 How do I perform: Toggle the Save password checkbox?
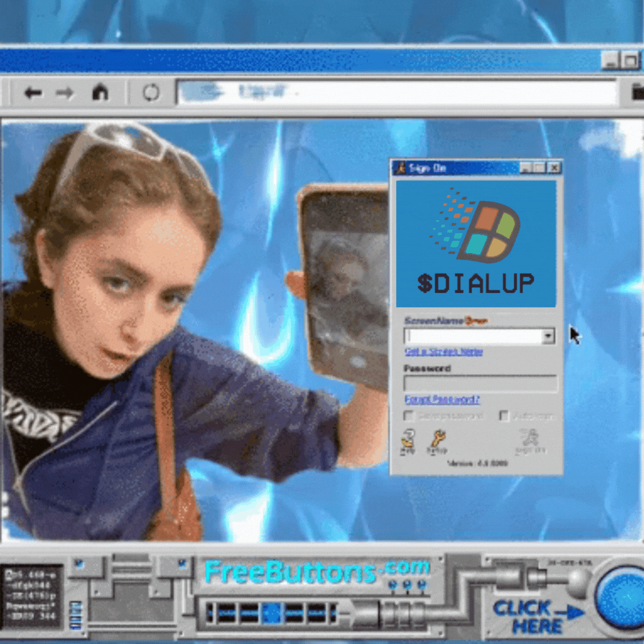click(x=409, y=415)
